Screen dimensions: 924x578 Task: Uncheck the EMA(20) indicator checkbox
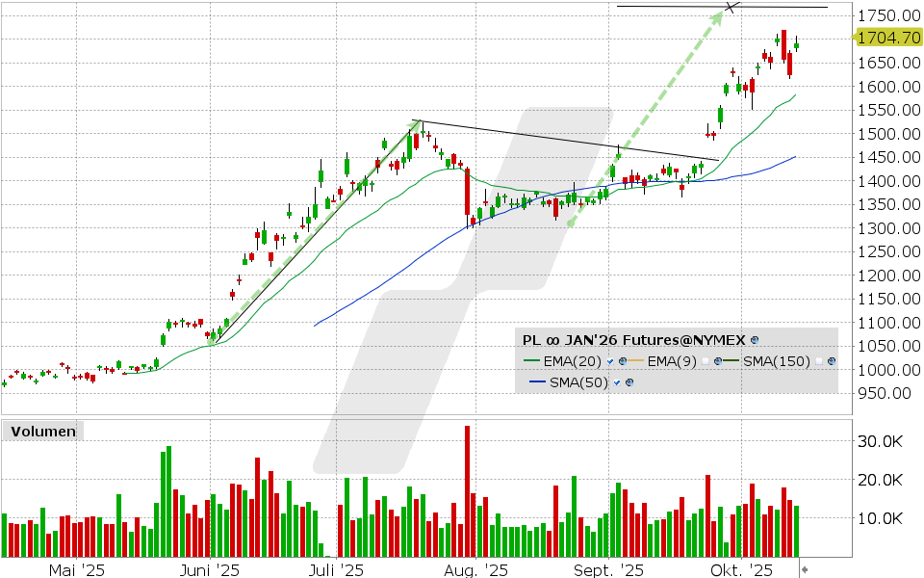(x=610, y=361)
